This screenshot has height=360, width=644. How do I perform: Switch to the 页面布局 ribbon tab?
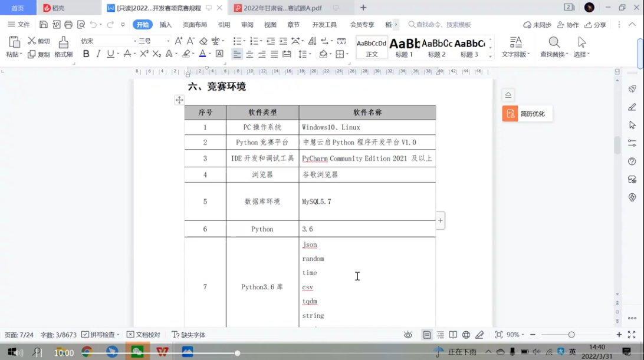(x=195, y=25)
